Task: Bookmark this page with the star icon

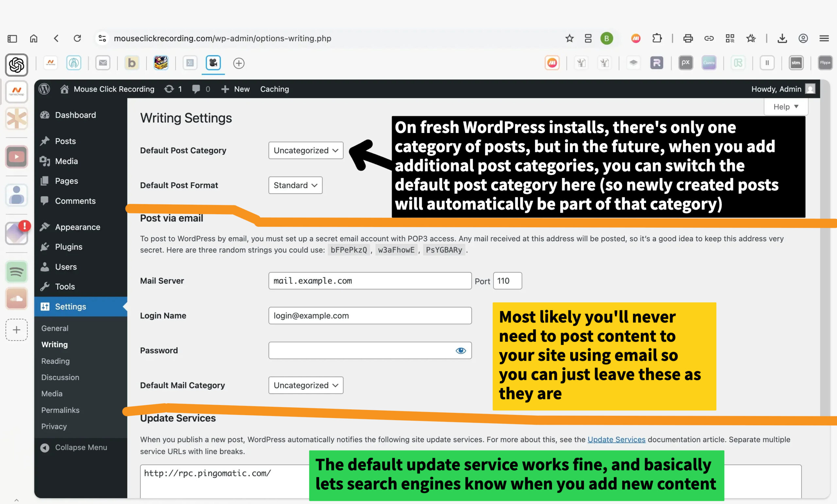Action: coord(569,38)
